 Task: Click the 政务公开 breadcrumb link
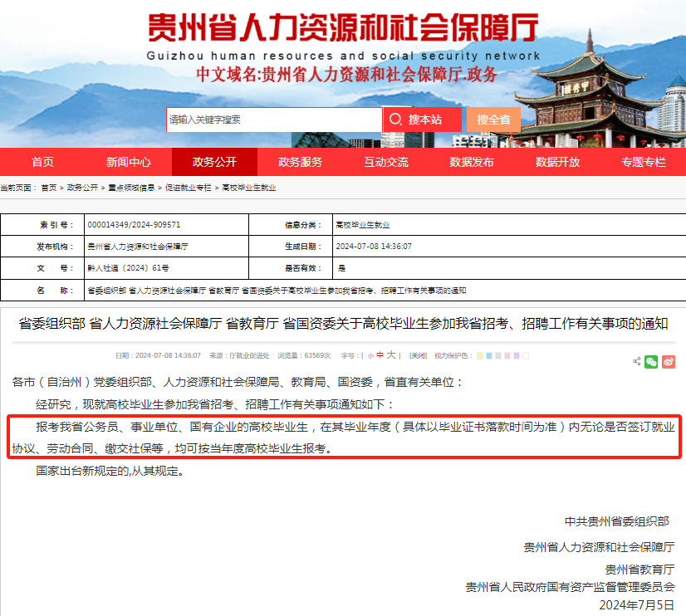point(82,188)
